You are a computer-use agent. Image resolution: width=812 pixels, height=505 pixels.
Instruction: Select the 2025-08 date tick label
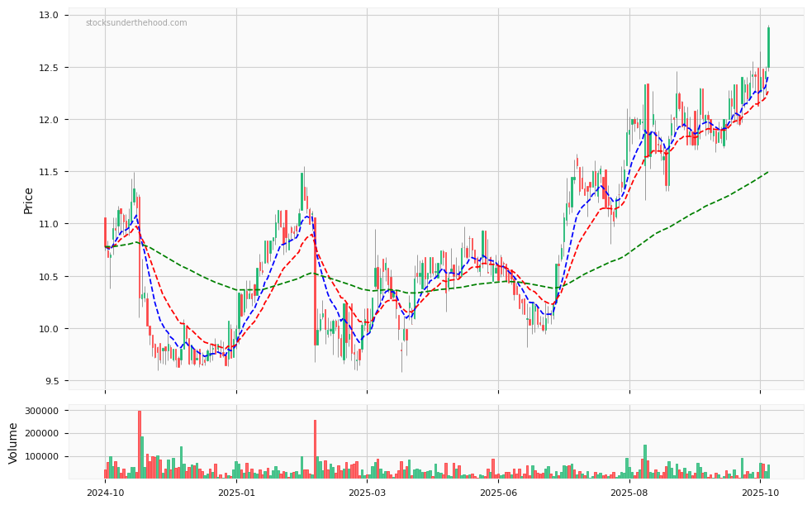pyautogui.click(x=629, y=493)
